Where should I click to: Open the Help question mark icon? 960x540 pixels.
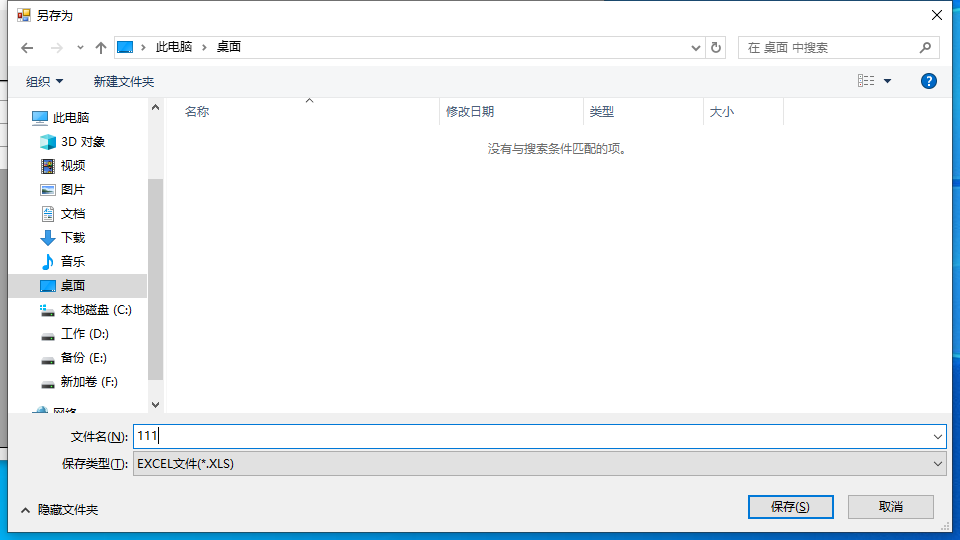click(928, 81)
